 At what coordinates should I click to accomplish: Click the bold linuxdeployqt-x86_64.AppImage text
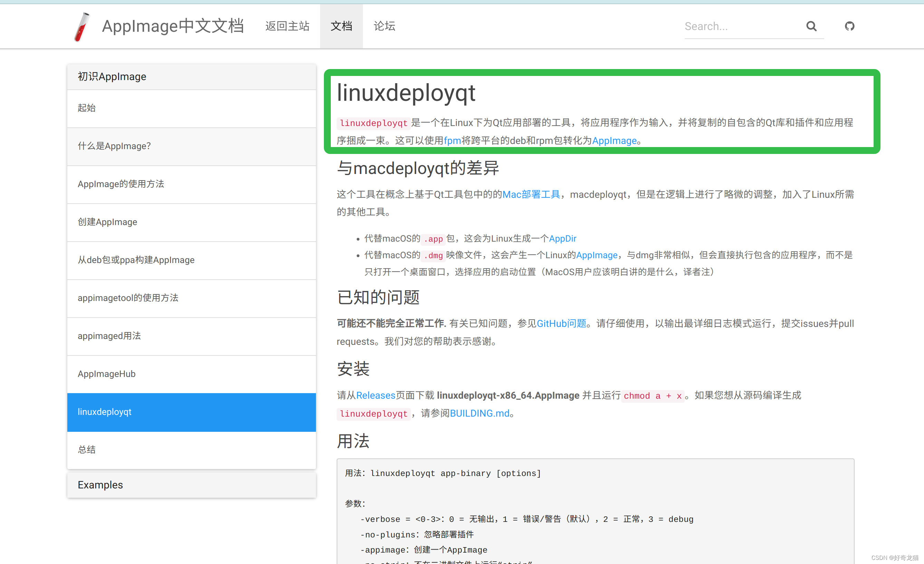508,395
